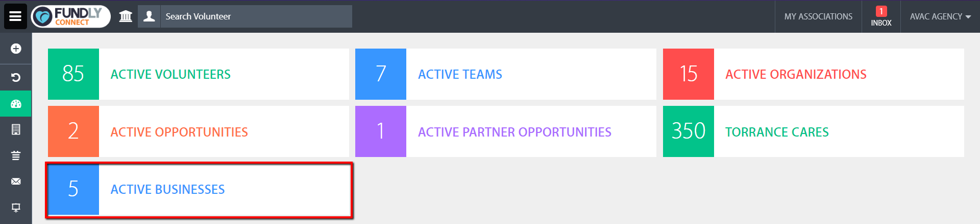
Task: Open the INBOX with one notification
Action: click(x=881, y=16)
